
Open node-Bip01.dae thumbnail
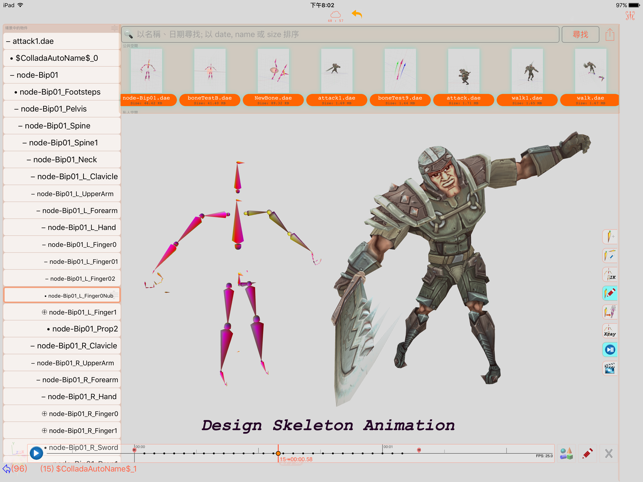tap(146, 71)
